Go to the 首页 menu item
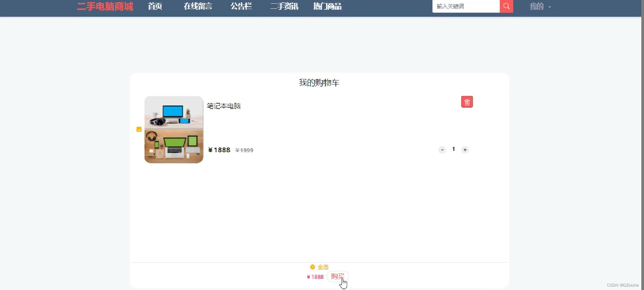Image resolution: width=644 pixels, height=290 pixels. coord(155,6)
